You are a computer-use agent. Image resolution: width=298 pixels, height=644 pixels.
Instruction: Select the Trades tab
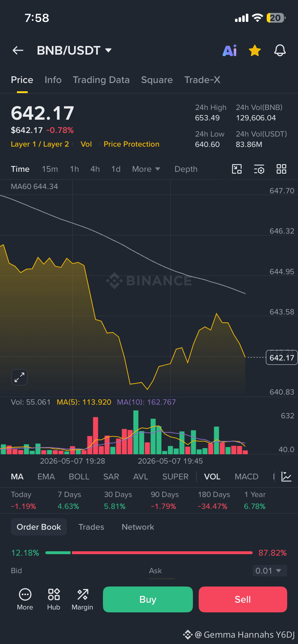(91, 527)
